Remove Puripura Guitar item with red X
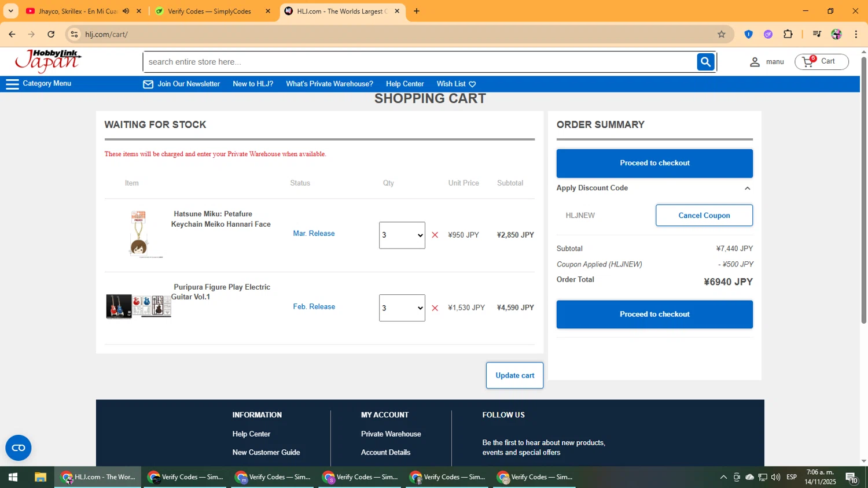This screenshot has width=868, height=488. pyautogui.click(x=435, y=308)
